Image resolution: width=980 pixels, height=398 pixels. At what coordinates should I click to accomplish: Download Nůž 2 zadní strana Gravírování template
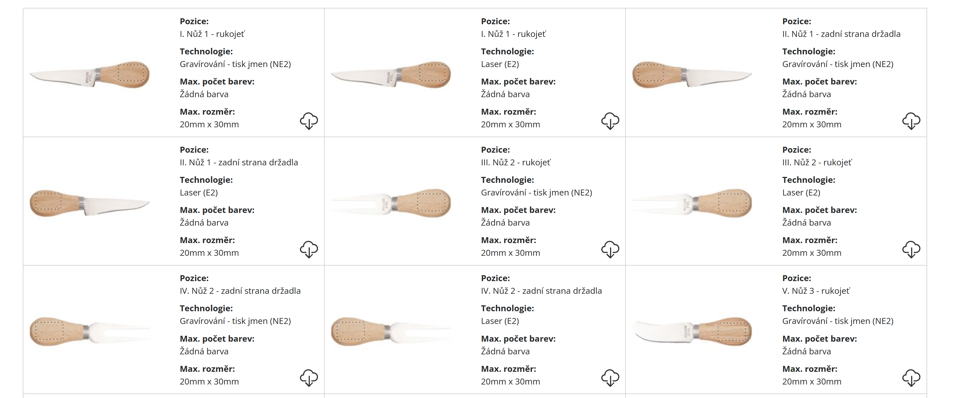[x=309, y=377]
